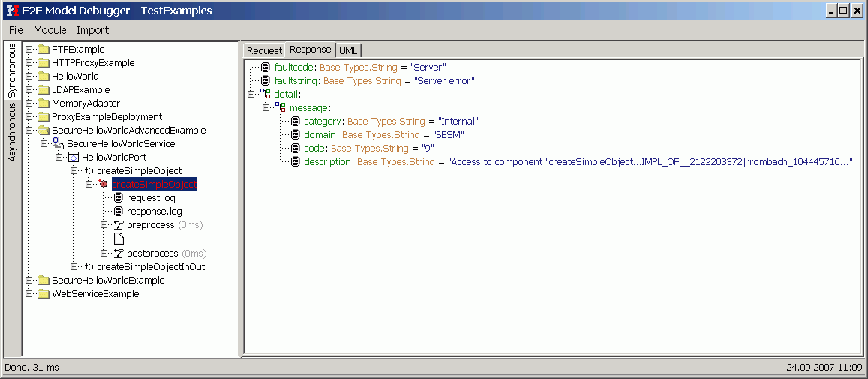The image size is (868, 379).
Task: Open the Import menu
Action: (x=92, y=30)
